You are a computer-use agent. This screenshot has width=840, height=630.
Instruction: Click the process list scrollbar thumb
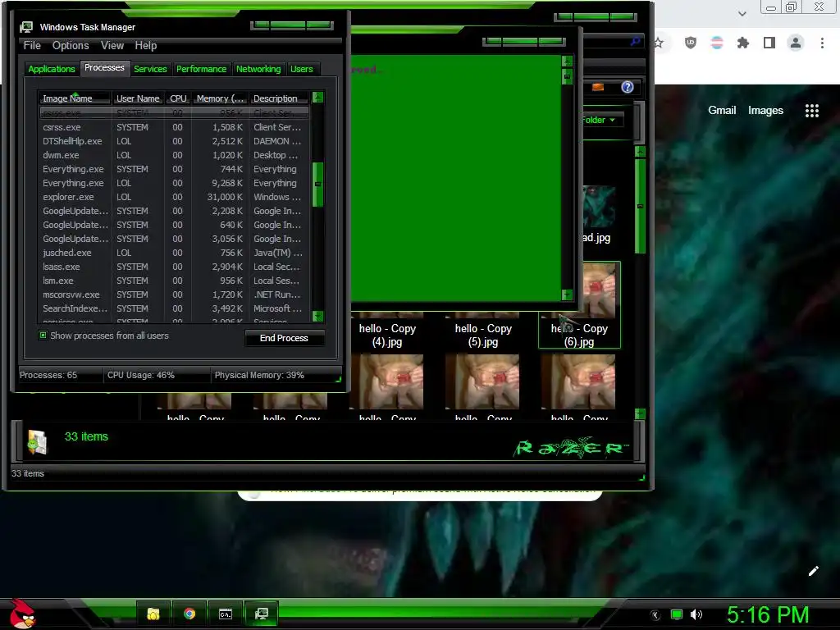(317, 185)
